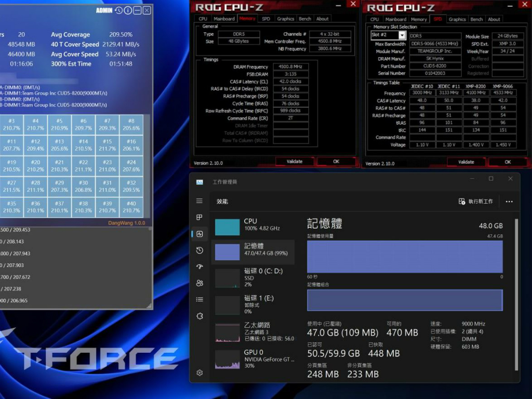Open Task Manager hamburger navigation menu
532x399 pixels.
pyautogui.click(x=199, y=201)
